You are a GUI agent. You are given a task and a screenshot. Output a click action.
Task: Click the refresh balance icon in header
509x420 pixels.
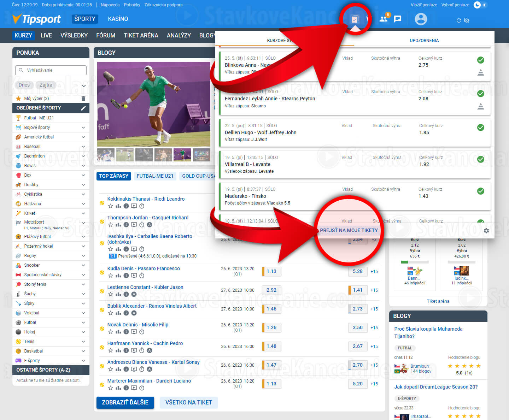pos(459,20)
